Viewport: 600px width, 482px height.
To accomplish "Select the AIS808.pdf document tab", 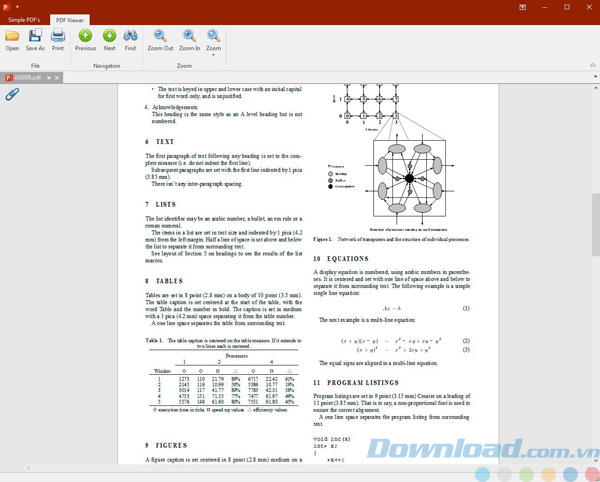I will click(28, 78).
